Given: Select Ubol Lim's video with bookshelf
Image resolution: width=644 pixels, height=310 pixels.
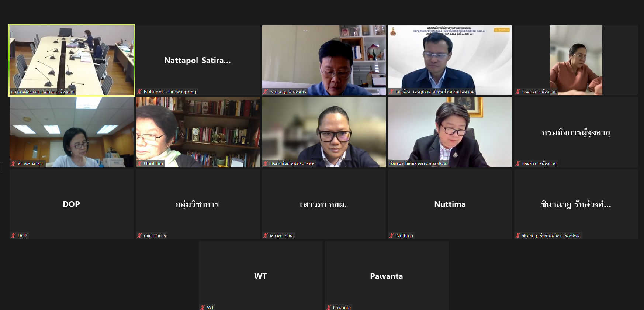Looking at the screenshot, I should point(198,132).
